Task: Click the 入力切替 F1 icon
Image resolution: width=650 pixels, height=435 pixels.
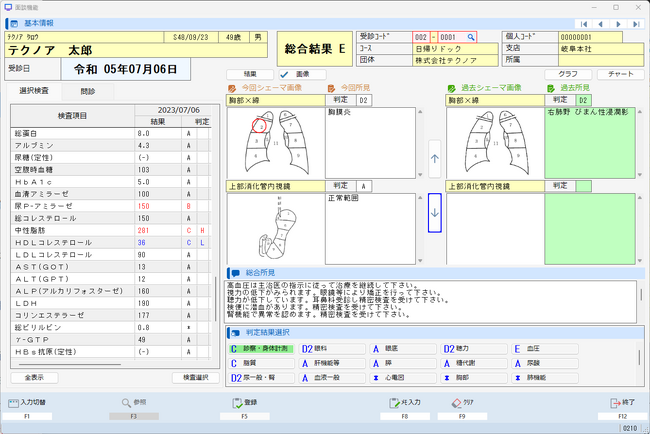Action: (14, 403)
